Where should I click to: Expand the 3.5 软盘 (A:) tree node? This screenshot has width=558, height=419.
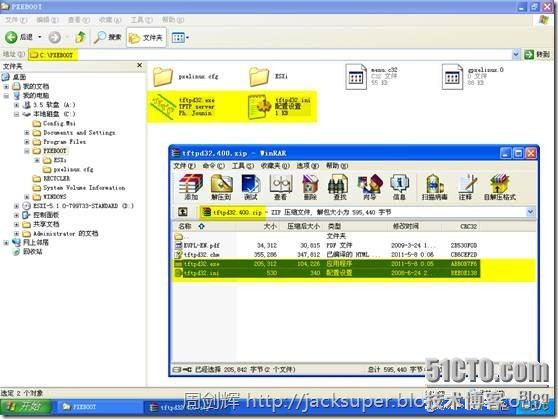[16, 105]
